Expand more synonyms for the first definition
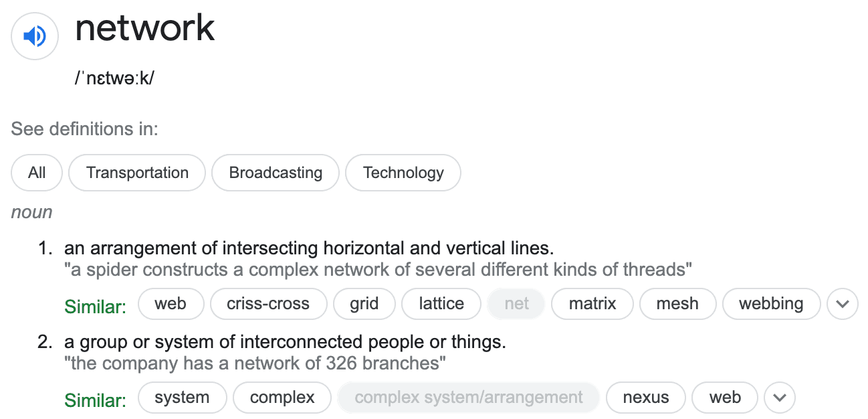 (x=842, y=304)
